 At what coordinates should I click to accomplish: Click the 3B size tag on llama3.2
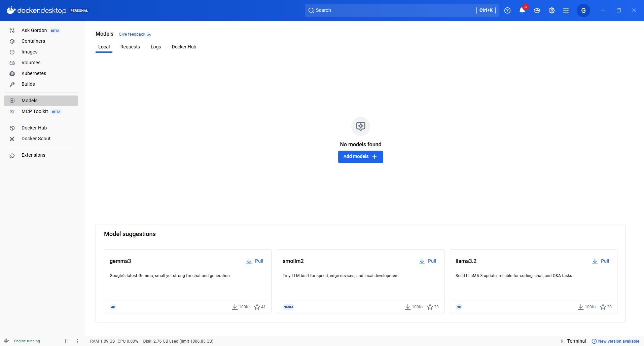459,307
